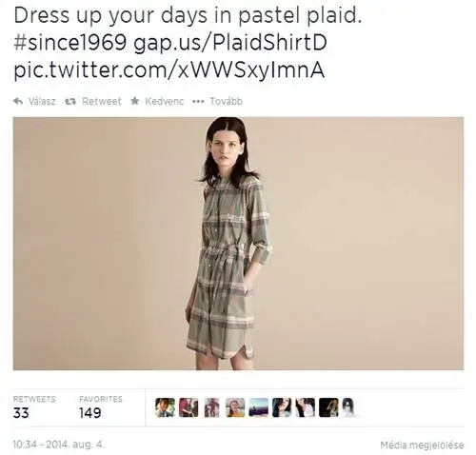
Task: View the 149 favorites count
Action: click(90, 413)
